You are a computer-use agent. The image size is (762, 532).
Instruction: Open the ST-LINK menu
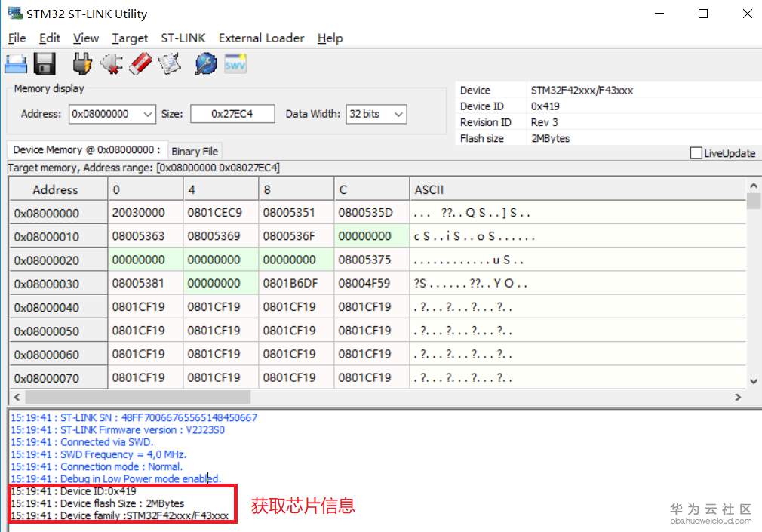[183, 38]
